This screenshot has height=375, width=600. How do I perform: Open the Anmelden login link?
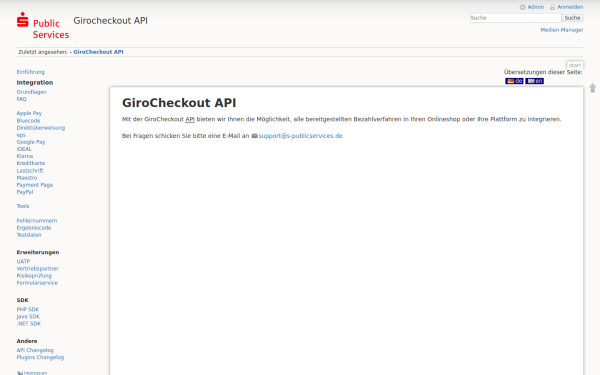[x=570, y=7]
